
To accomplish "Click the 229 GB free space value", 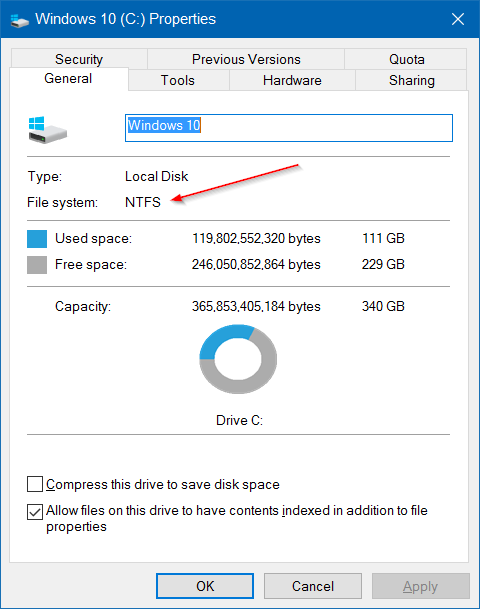I will tap(383, 264).
